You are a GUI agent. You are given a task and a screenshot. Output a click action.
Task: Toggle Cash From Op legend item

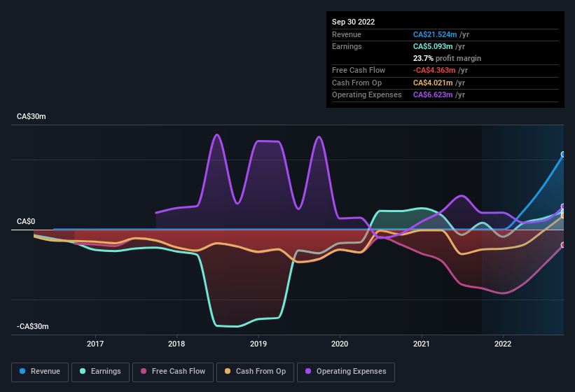tap(255, 372)
